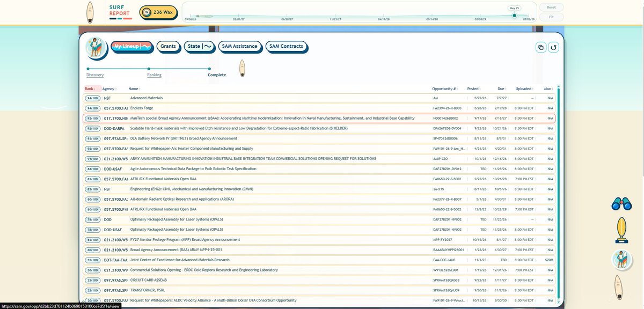Sort by the Opportunity # column header

coord(445,89)
